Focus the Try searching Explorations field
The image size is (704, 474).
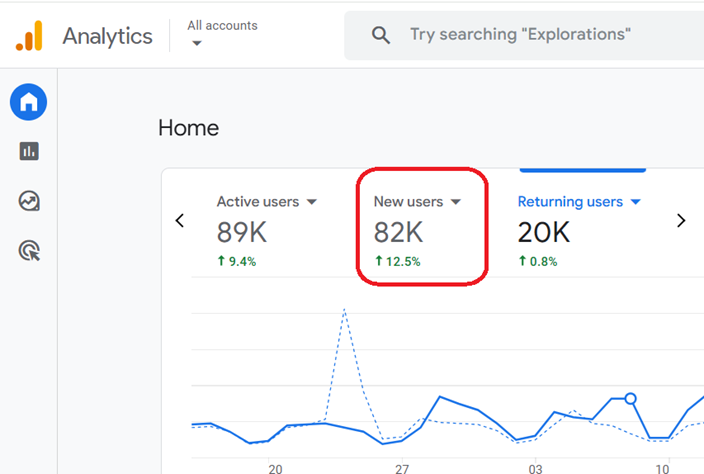tap(524, 35)
